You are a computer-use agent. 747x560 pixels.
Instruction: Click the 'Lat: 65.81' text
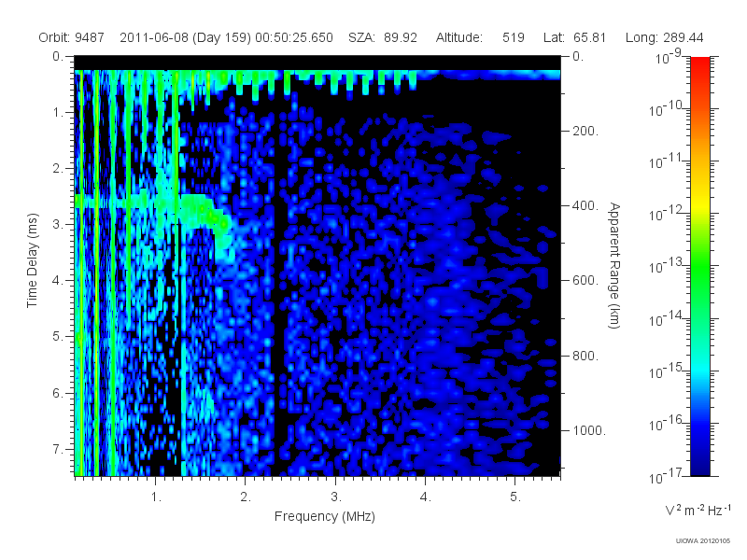574,37
